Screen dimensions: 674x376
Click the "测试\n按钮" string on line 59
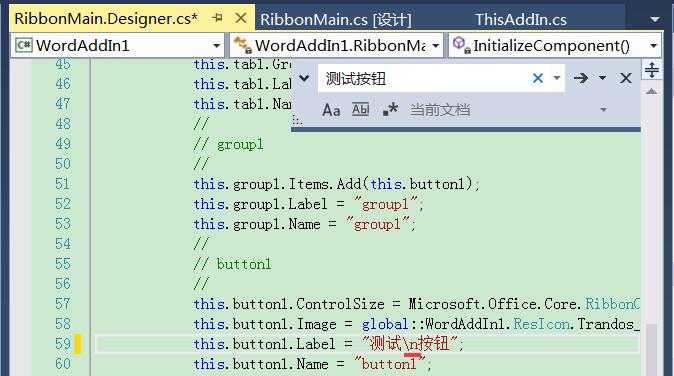[x=410, y=344]
